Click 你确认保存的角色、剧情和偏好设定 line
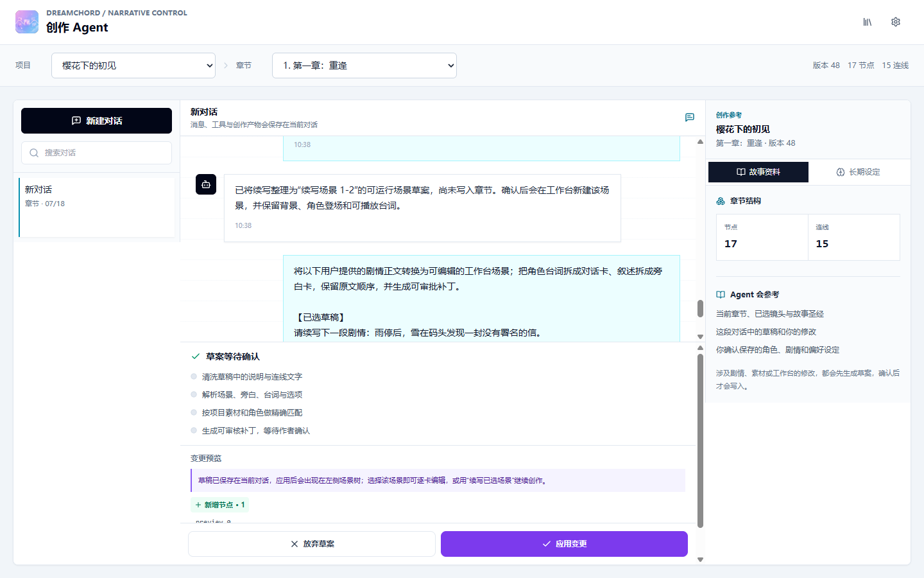 (x=778, y=350)
